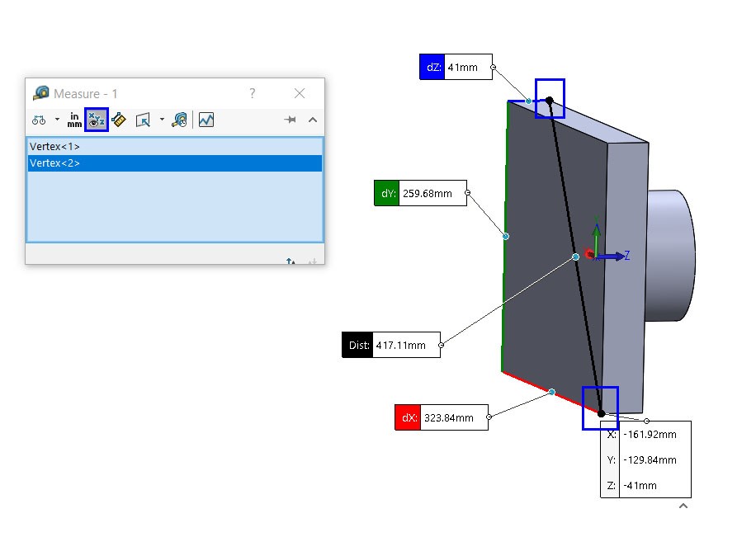Screen dimensions: 756x537
Task: Select the Point-to-Point measurement tool
Action: coord(119,120)
